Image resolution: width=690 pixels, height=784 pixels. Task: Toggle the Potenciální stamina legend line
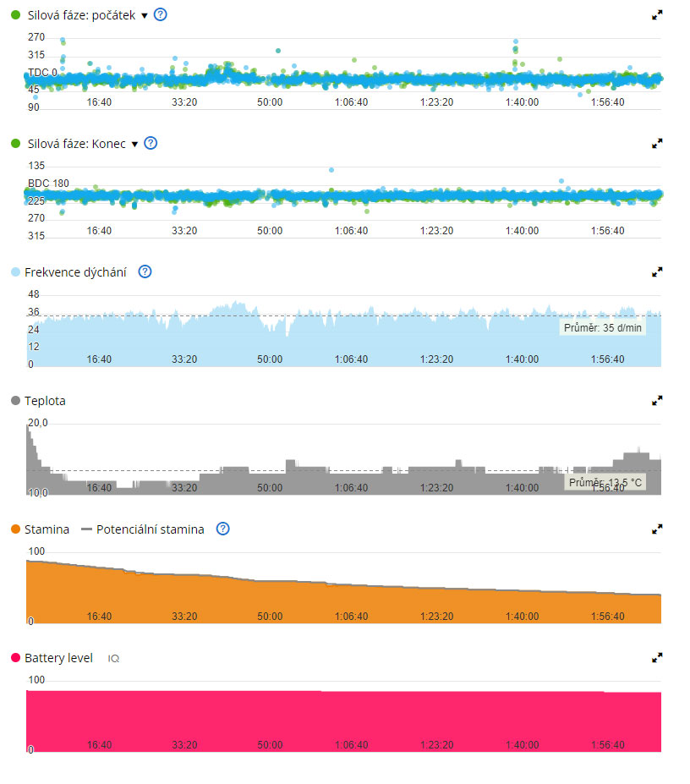coord(86,529)
